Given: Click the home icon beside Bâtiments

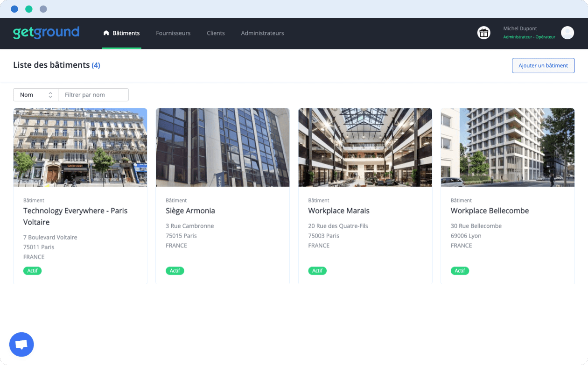Looking at the screenshot, I should tap(106, 33).
